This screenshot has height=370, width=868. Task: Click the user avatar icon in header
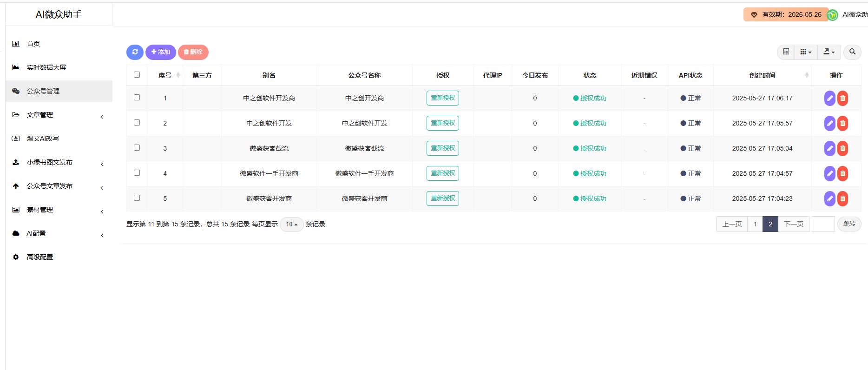point(833,15)
